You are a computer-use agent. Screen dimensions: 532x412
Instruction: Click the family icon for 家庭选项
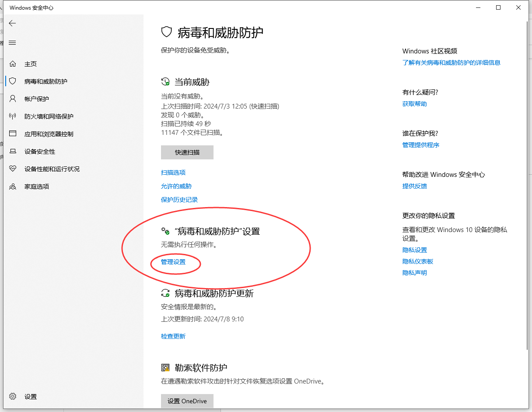tap(13, 187)
